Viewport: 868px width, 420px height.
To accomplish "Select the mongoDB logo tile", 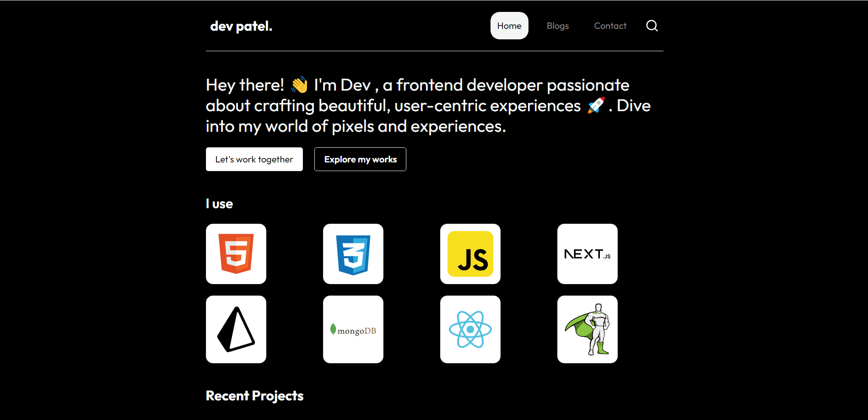I will tap(353, 329).
